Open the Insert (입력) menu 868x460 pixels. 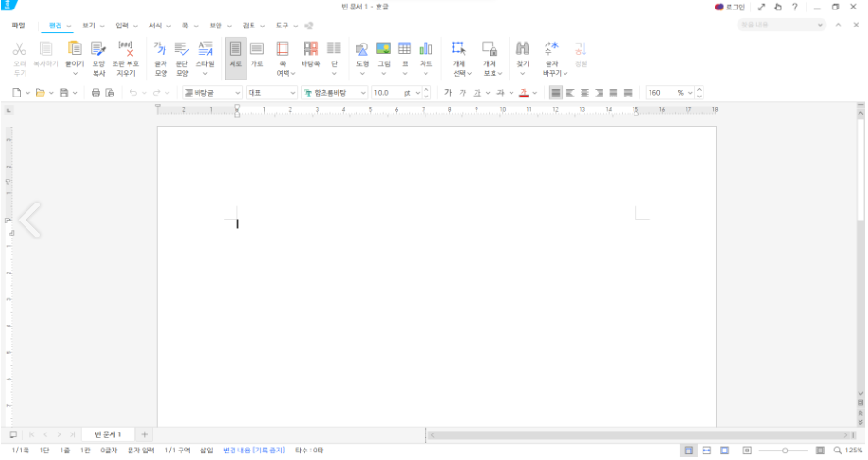[x=122, y=26]
